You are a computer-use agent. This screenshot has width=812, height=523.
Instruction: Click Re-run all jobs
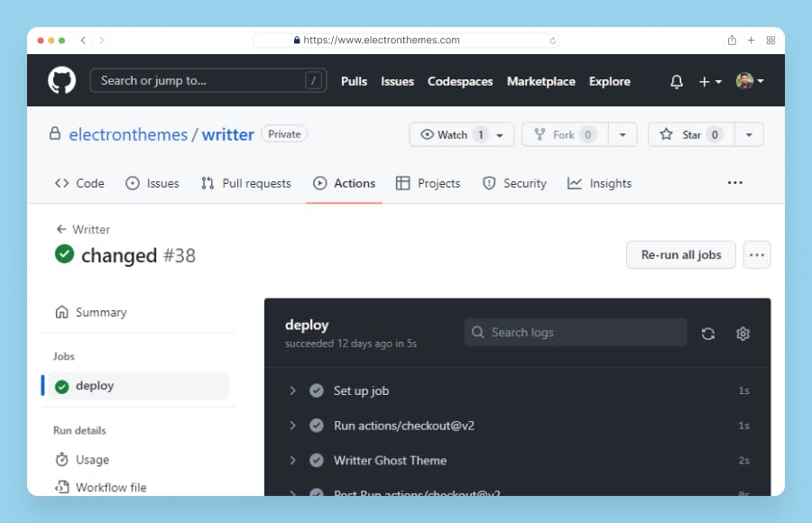coord(681,255)
